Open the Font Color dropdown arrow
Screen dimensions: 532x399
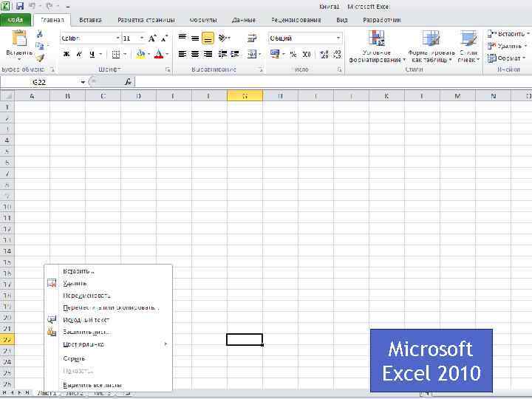click(167, 54)
